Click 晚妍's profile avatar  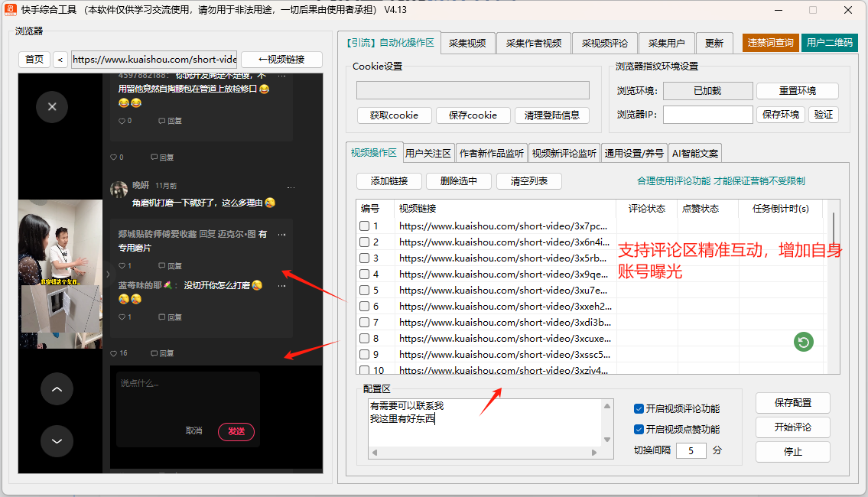[x=119, y=190]
